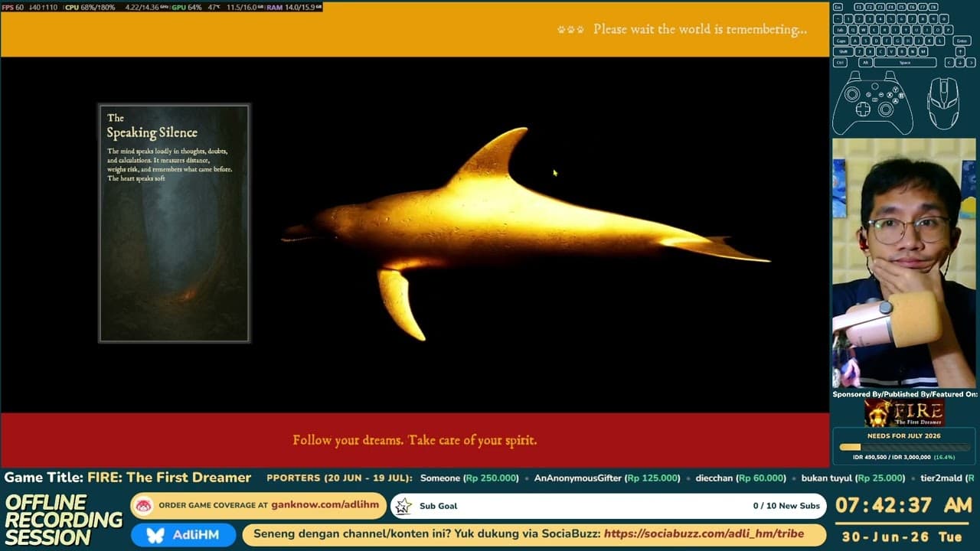Click 'Follow your dreams. Take care of your spirit.'
Screen dimensions: 980x551
coord(415,440)
